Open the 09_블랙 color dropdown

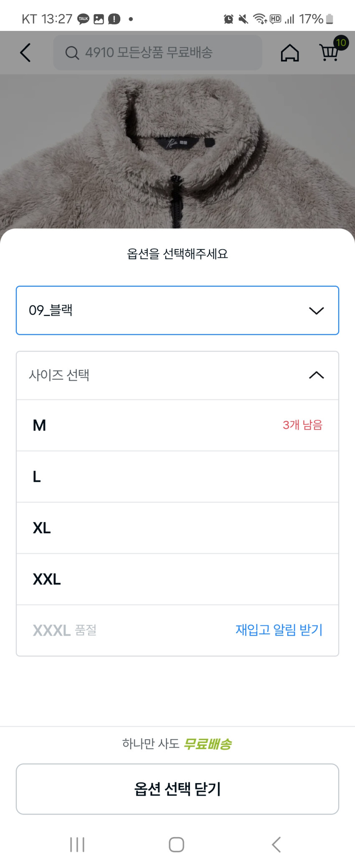tap(167, 311)
